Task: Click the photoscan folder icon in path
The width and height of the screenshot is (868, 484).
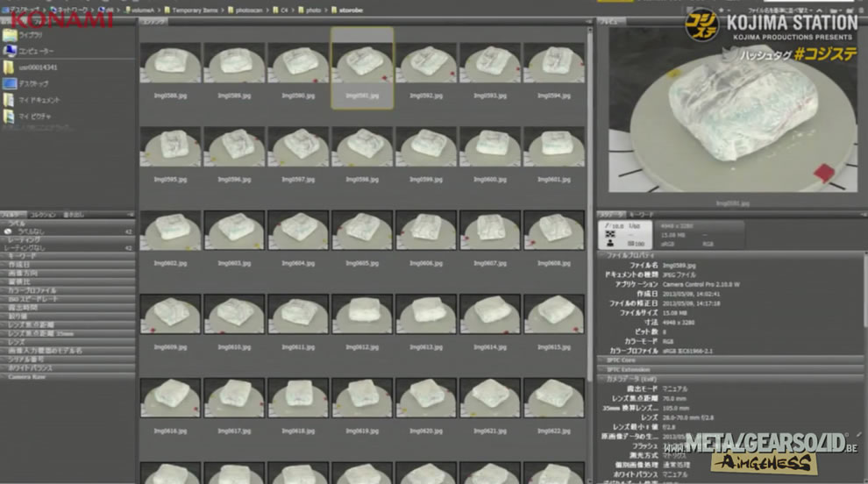Action: pos(231,10)
